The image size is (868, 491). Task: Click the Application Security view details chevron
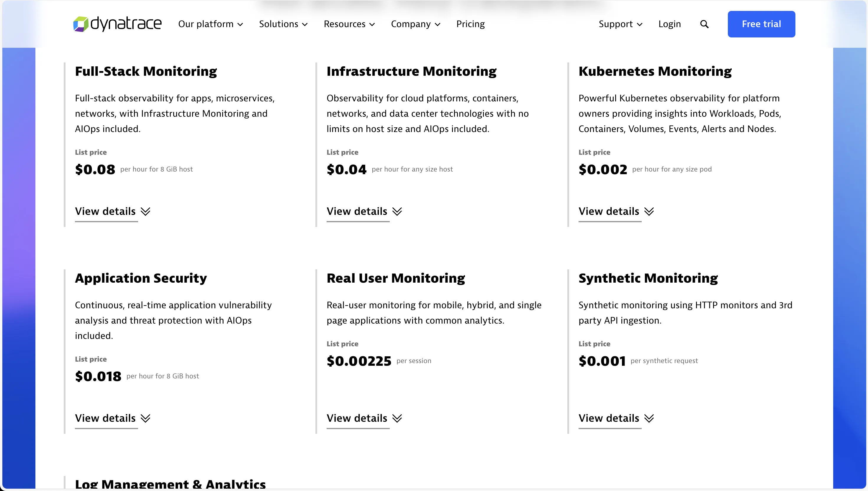click(x=145, y=419)
